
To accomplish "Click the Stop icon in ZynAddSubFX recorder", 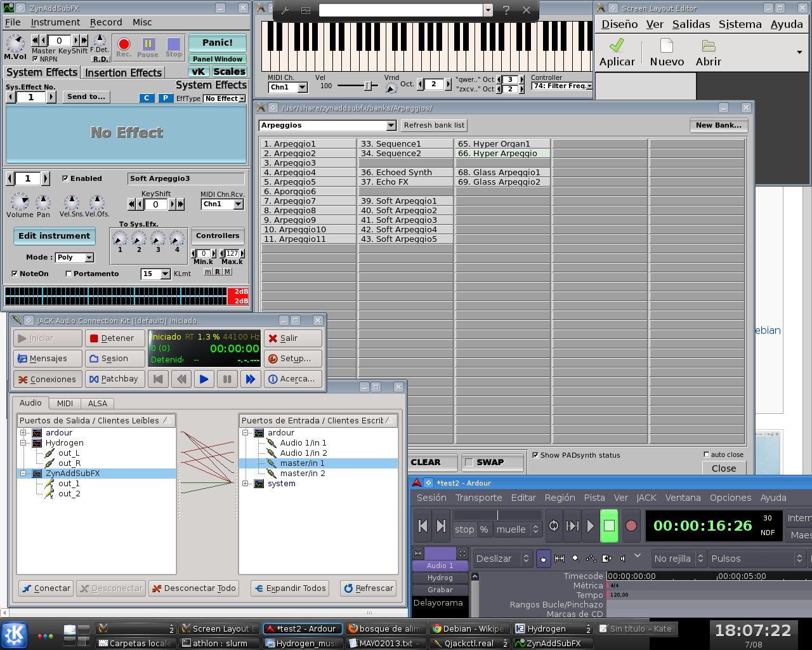I will click(x=173, y=44).
